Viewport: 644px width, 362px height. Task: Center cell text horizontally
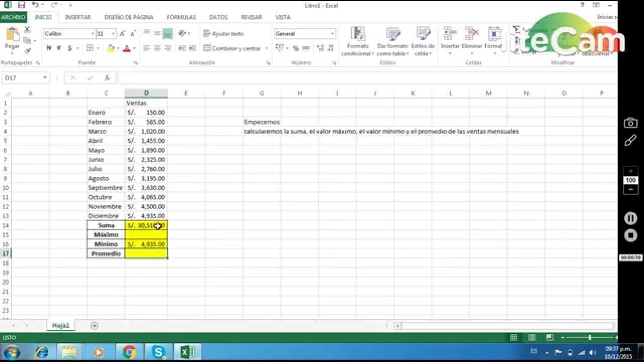pos(157,48)
